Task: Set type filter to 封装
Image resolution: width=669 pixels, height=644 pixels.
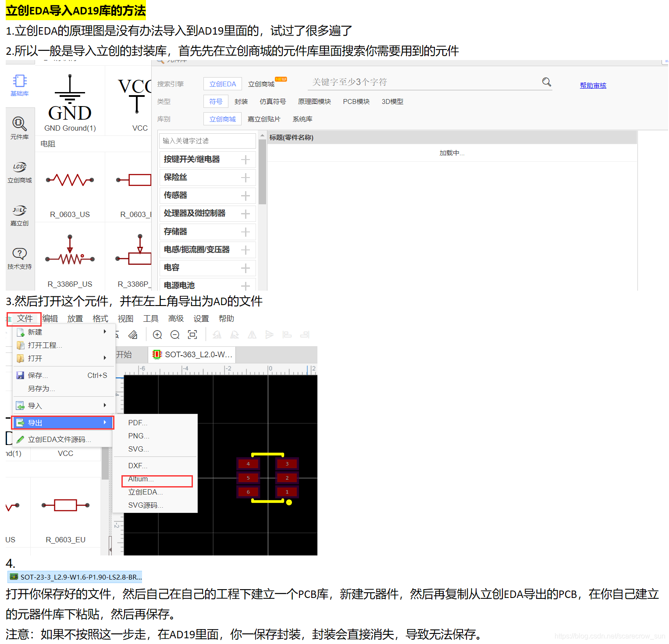Action: pyautogui.click(x=241, y=101)
